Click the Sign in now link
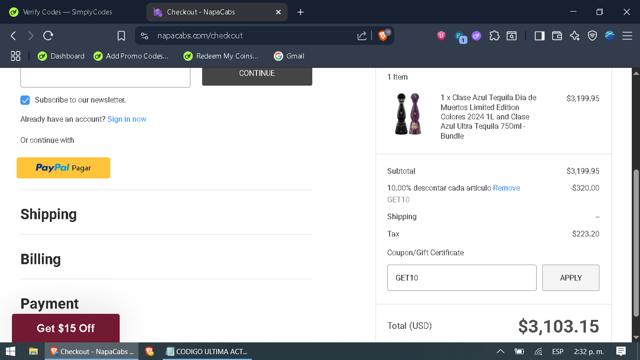The image size is (640, 360). pyautogui.click(x=127, y=119)
